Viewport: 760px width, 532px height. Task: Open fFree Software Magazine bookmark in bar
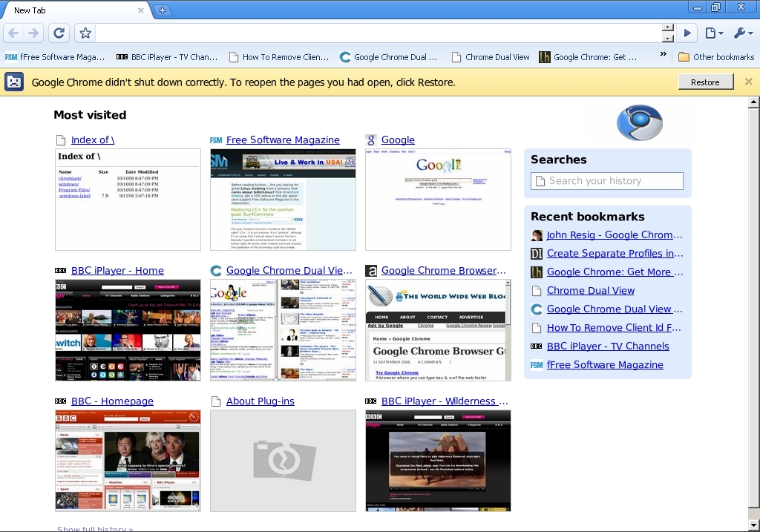tap(55, 57)
